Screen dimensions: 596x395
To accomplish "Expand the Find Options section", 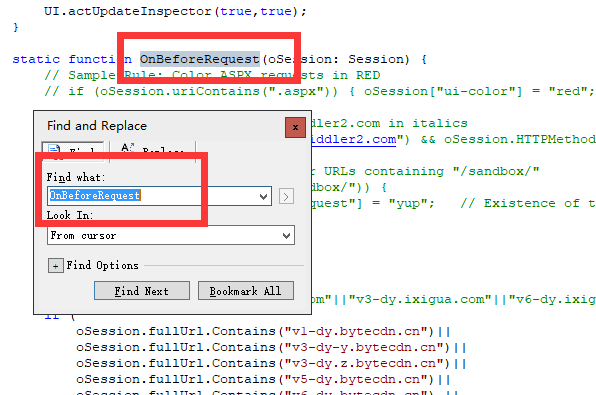I will point(55,266).
